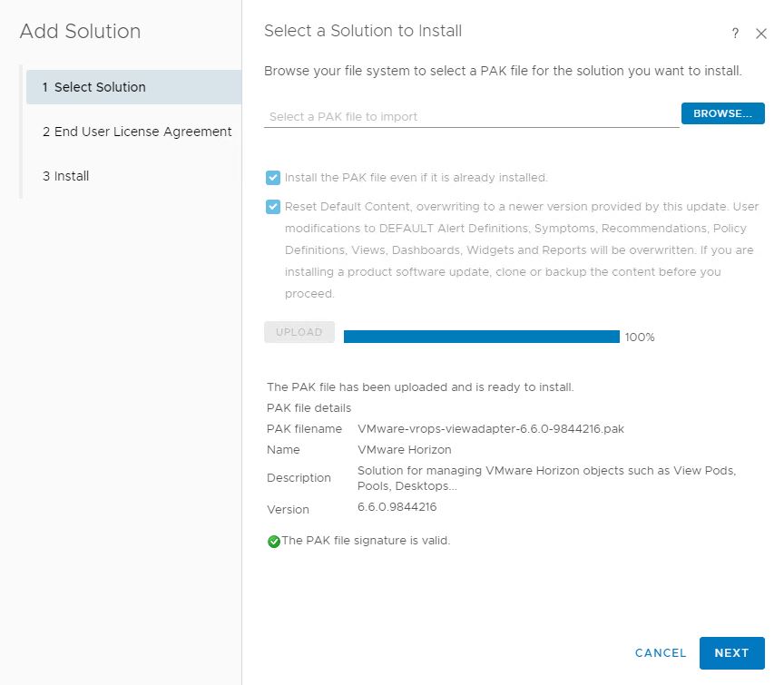Click the greyed-out UPLOAD button
This screenshot has height=685, width=784.
coord(299,332)
